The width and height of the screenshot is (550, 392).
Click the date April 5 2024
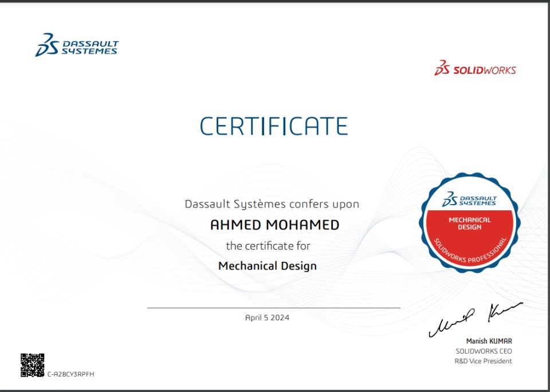click(x=268, y=317)
